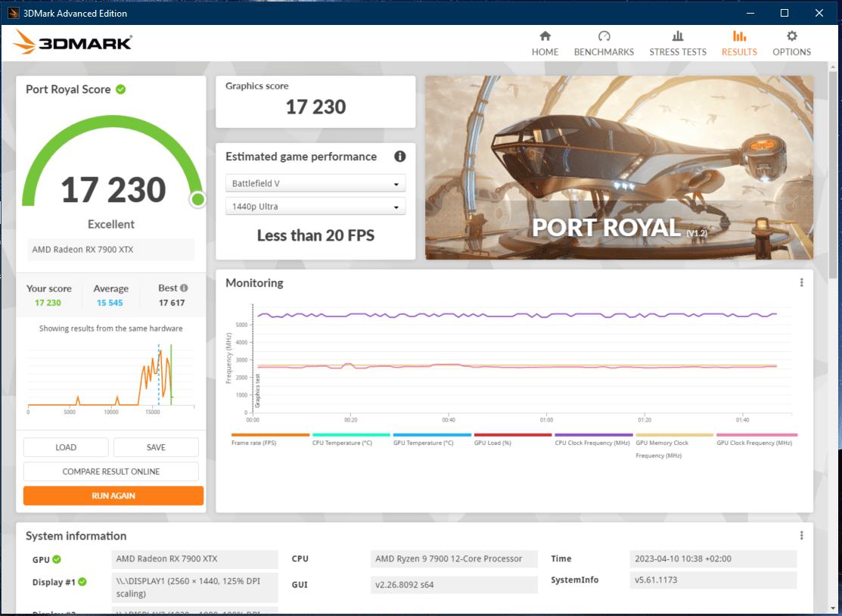Click the SAVE button

(157, 447)
